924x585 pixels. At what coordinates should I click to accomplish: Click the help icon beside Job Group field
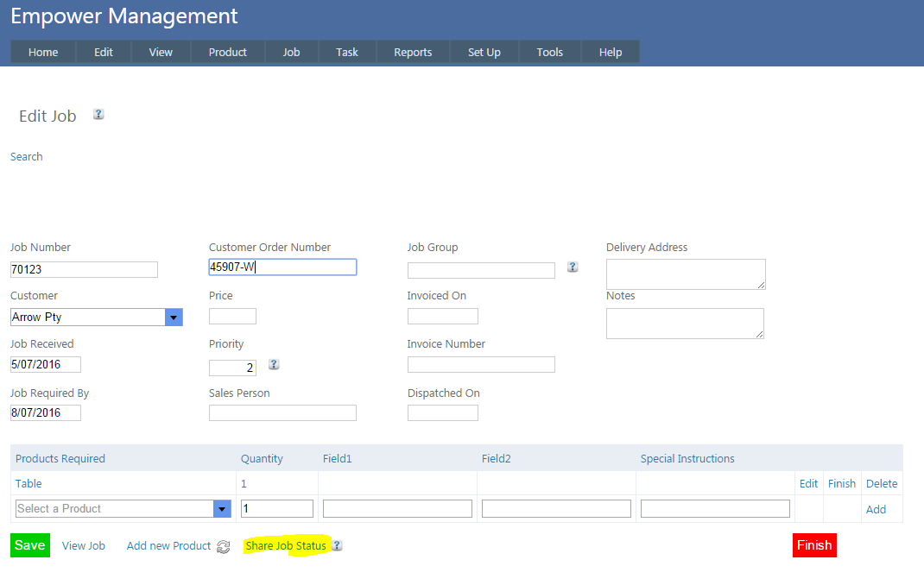click(x=573, y=267)
